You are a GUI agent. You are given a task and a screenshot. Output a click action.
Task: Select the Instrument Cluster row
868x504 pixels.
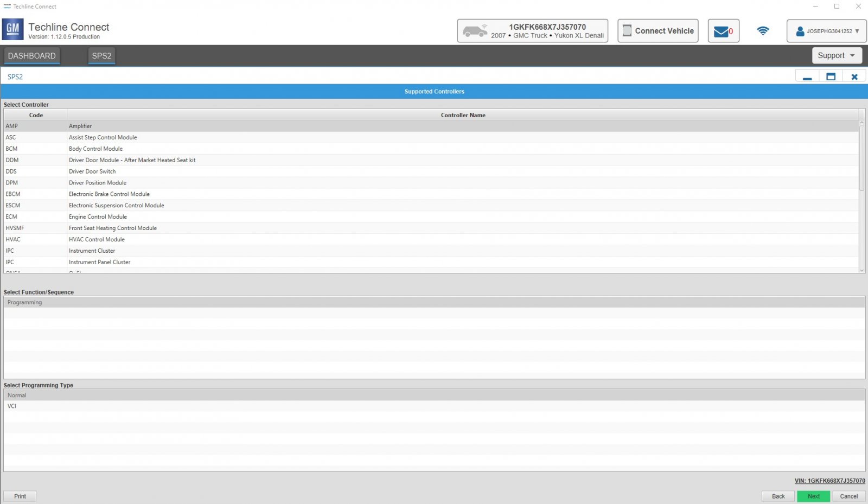pyautogui.click(x=431, y=251)
